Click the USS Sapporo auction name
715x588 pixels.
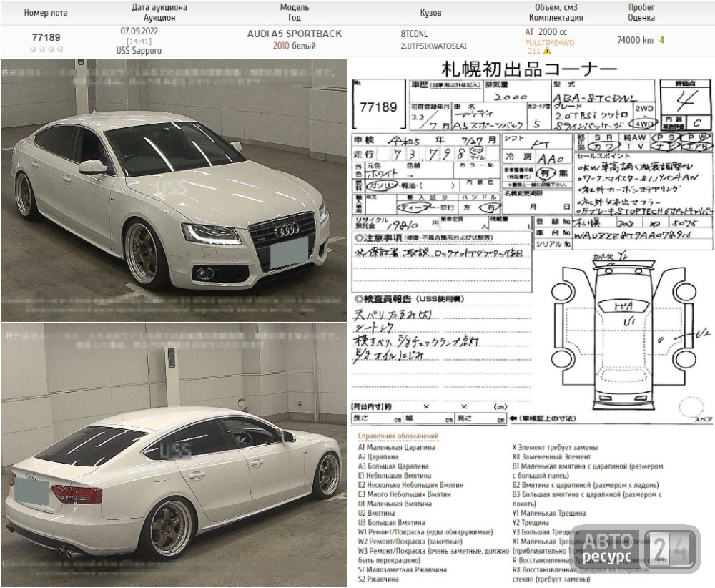[139, 51]
